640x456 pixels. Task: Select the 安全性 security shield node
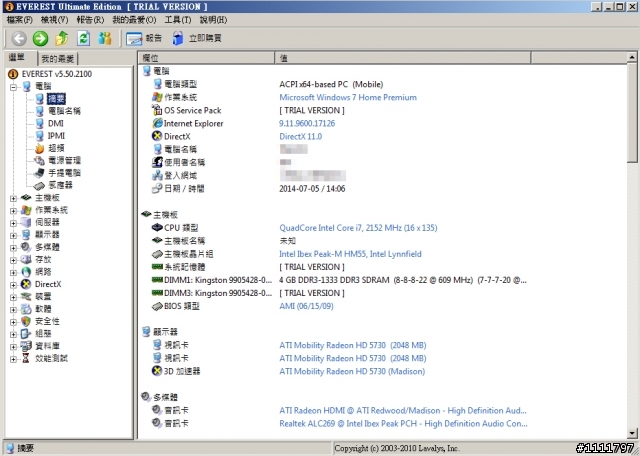coord(47,321)
